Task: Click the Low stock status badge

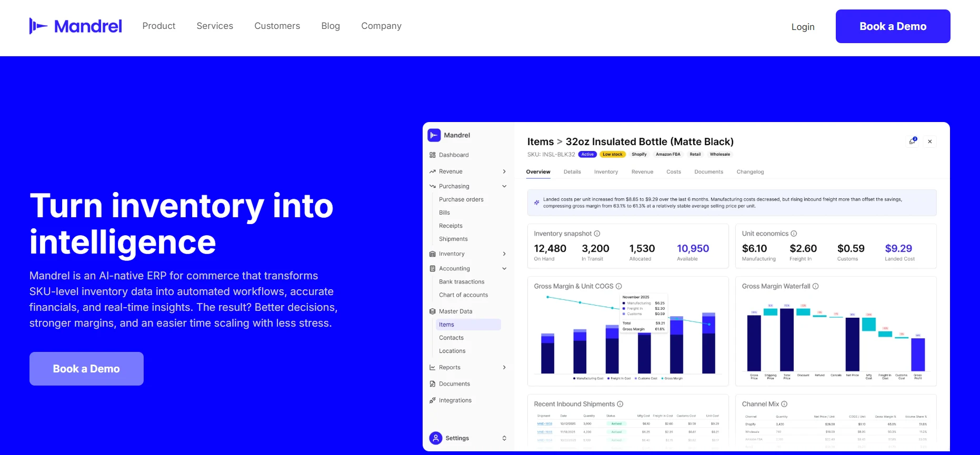Action: [613, 155]
